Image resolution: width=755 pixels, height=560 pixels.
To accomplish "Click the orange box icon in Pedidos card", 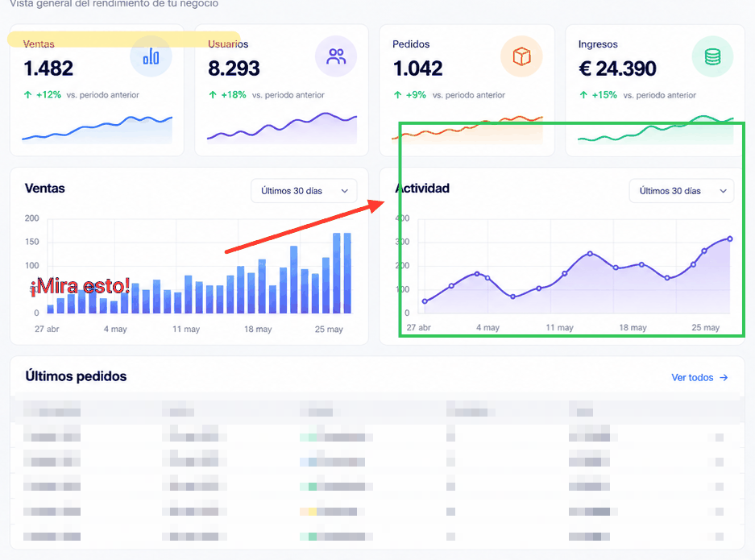I will click(521, 56).
